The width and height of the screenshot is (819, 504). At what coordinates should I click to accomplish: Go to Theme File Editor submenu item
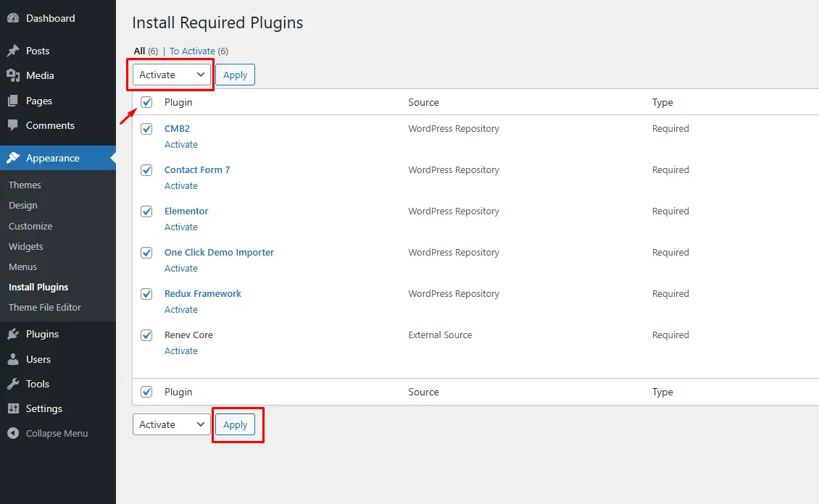(x=44, y=308)
